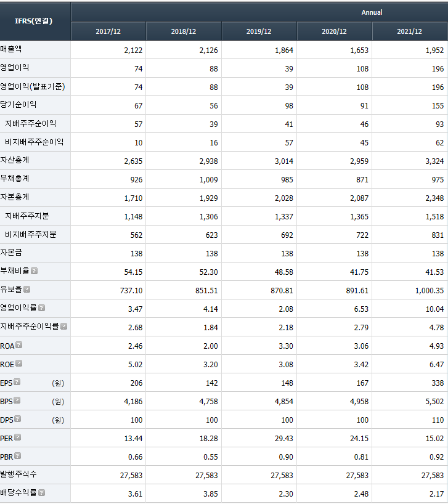Select the 2018/12 매출액 value 2,126

(x=208, y=51)
